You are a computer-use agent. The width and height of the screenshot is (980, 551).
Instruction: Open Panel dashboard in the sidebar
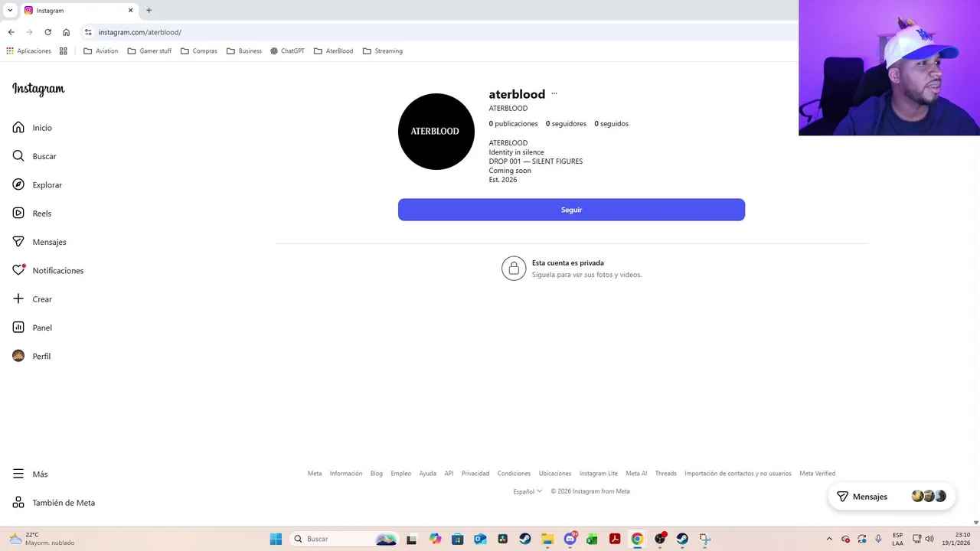(x=32, y=328)
